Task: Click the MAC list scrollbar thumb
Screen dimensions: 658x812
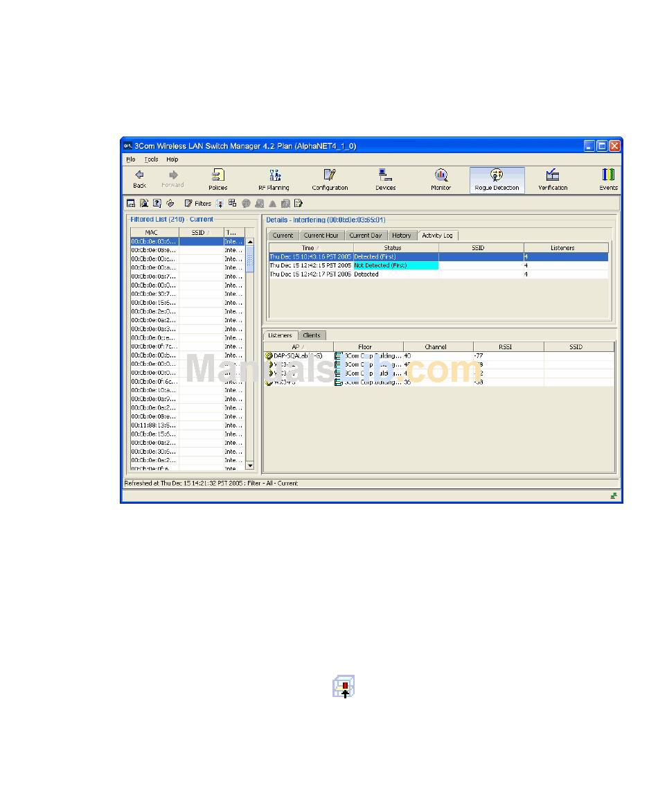Action: tap(249, 259)
